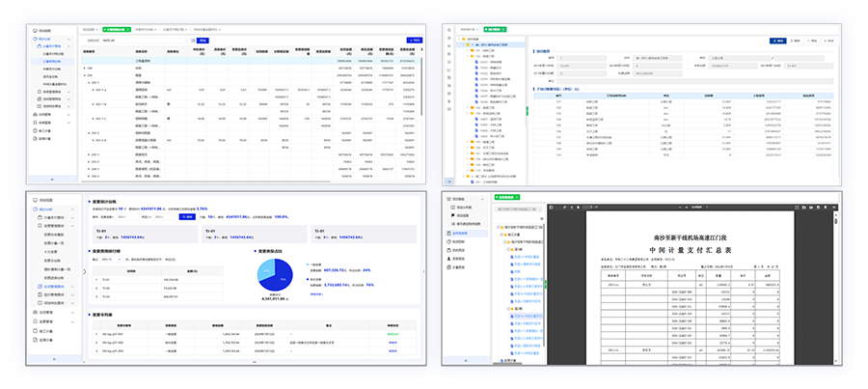Screen dimensions: 868x389
Task: Expand row 100 in the ledger table
Action: pyautogui.click(x=85, y=69)
